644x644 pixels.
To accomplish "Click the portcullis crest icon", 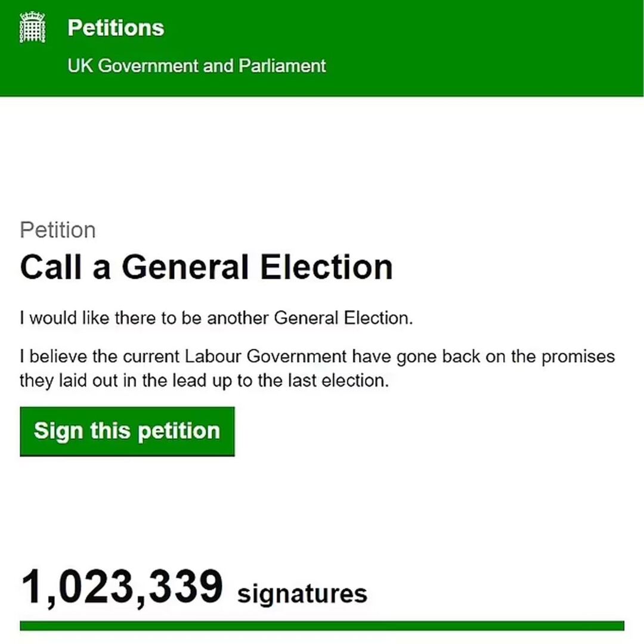I will 33,29.
